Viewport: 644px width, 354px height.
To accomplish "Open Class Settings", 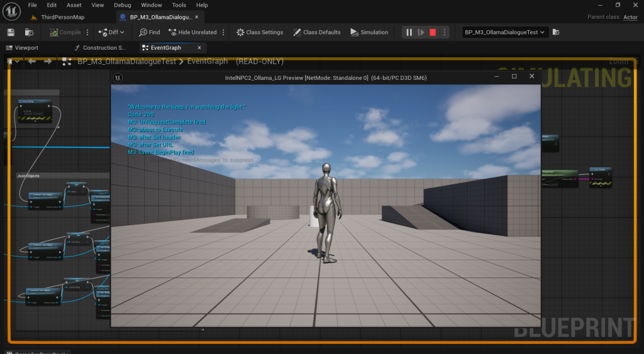I will [260, 33].
